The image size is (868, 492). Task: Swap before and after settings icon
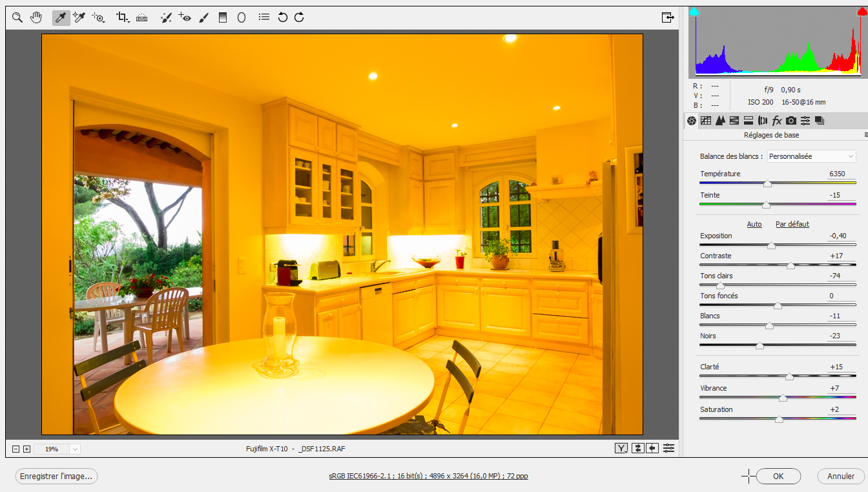tap(638, 448)
